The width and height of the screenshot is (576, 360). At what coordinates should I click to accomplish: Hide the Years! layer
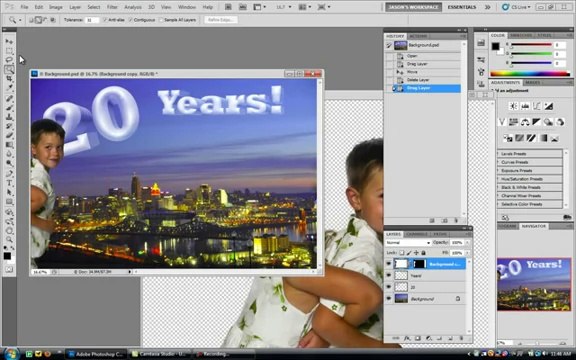(x=389, y=276)
